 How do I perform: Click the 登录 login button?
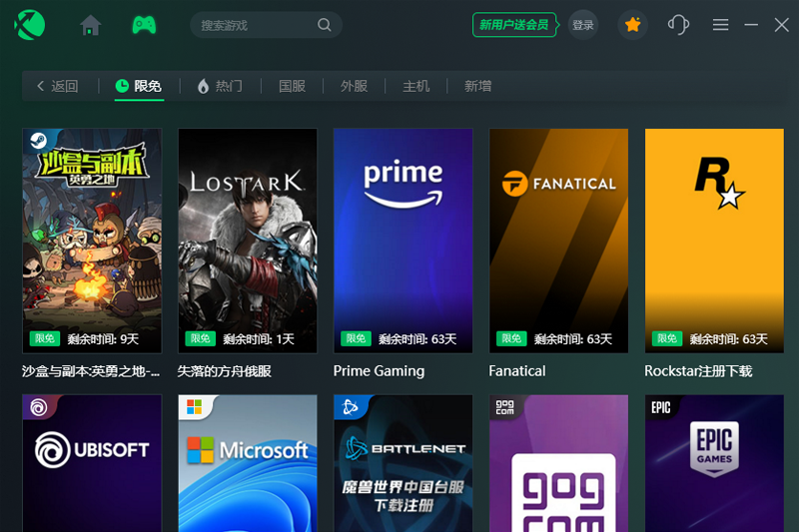pos(583,25)
